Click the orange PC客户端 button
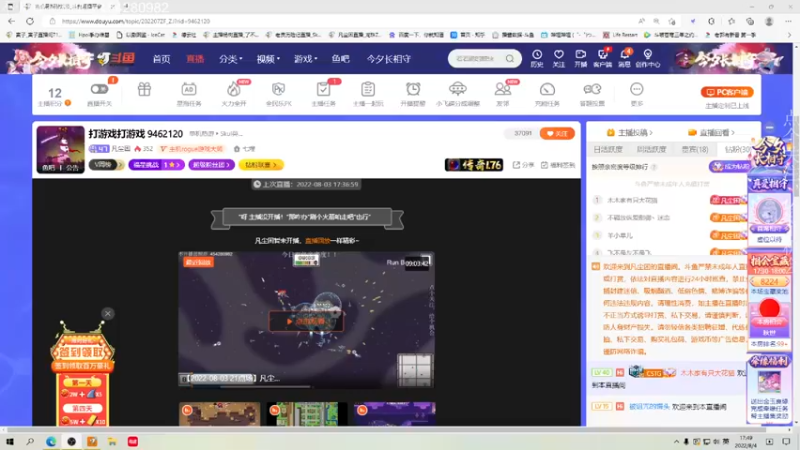800x450 pixels. [x=727, y=92]
